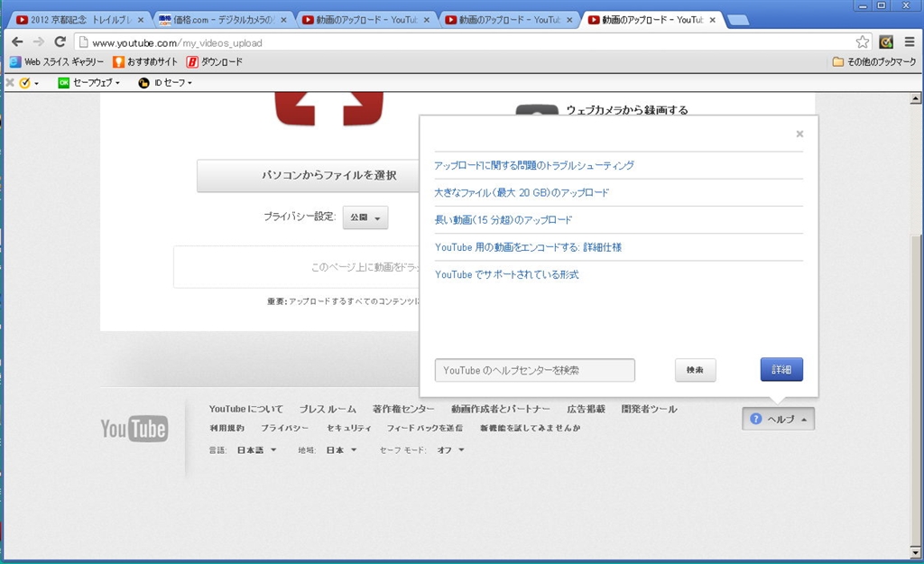Open 大きなファイル(最大 20 GB)のアップロード link
924x564 pixels.
(522, 193)
